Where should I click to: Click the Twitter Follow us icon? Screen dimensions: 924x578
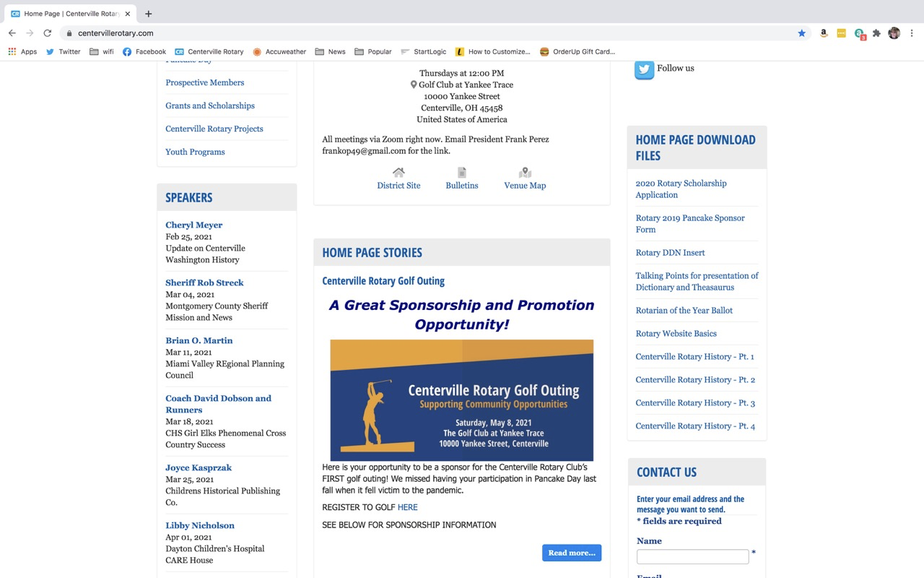[644, 69]
